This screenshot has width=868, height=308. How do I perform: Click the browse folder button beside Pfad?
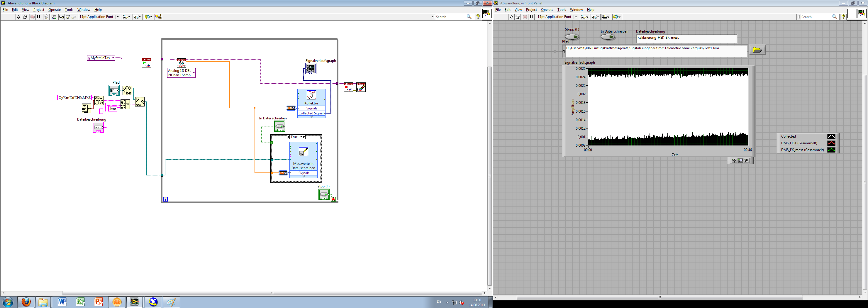pos(757,50)
